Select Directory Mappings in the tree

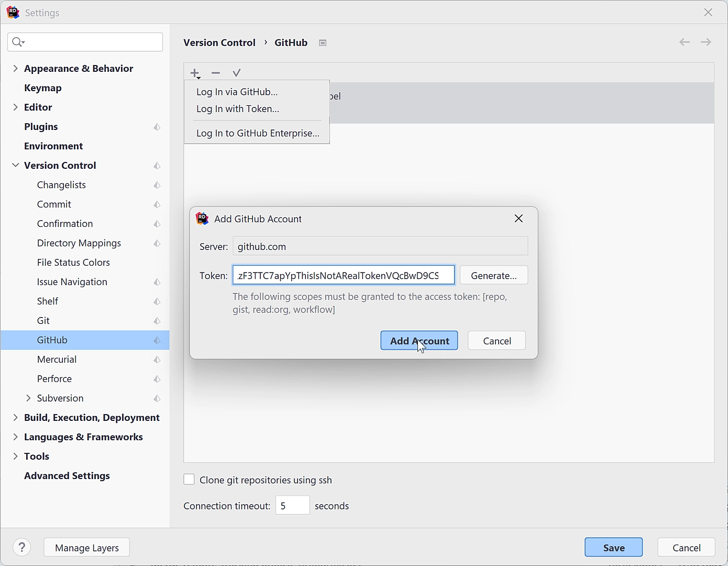79,243
